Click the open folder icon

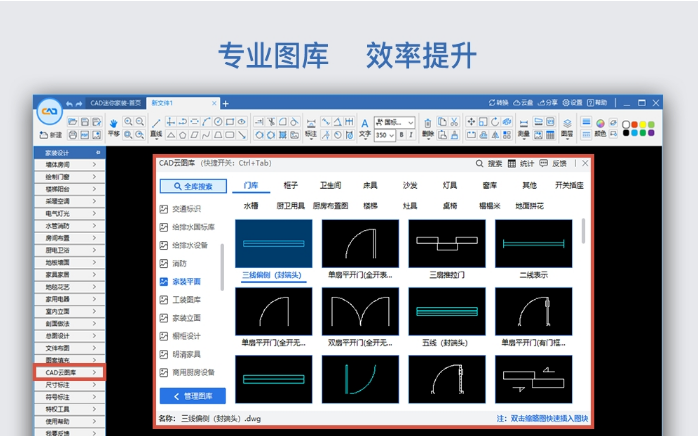click(72, 122)
